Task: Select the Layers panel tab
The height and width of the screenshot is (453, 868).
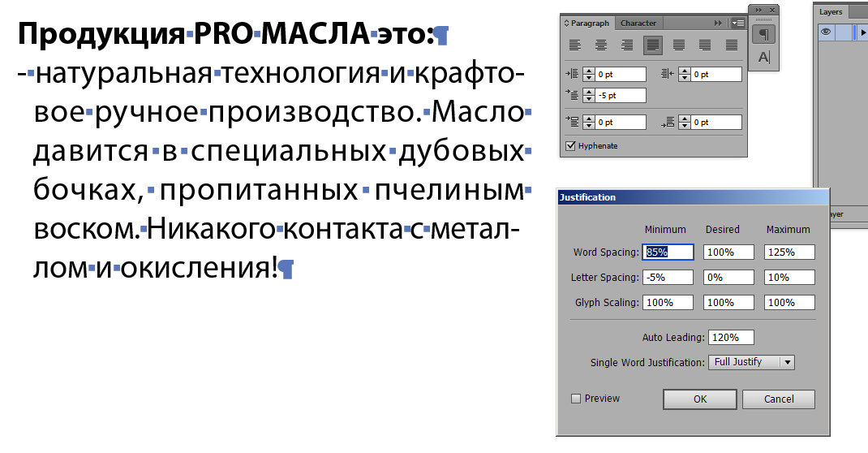Action: click(831, 11)
